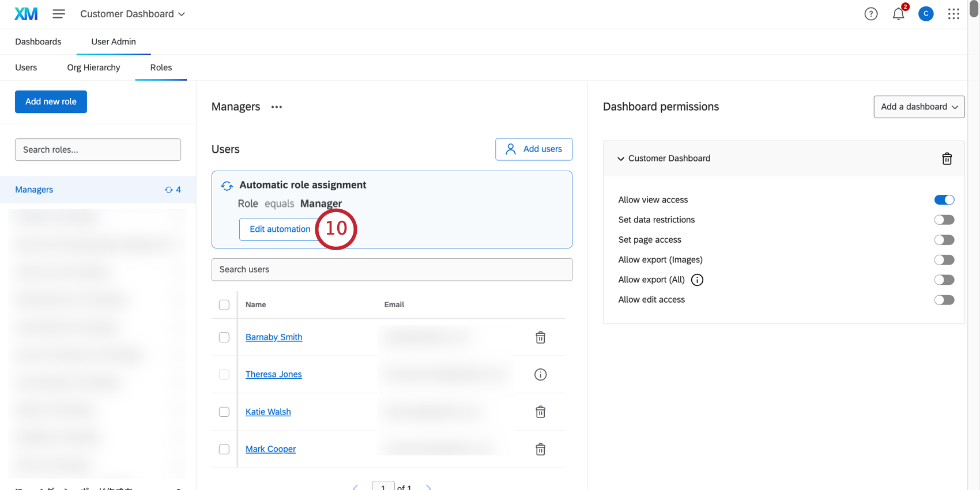
Task: Open the account avatar menu
Action: pyautogui.click(x=926, y=14)
